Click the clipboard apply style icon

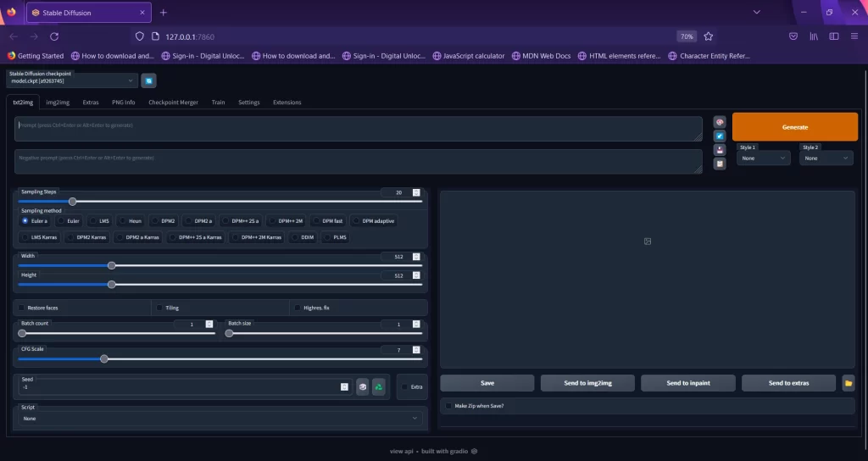tap(719, 164)
